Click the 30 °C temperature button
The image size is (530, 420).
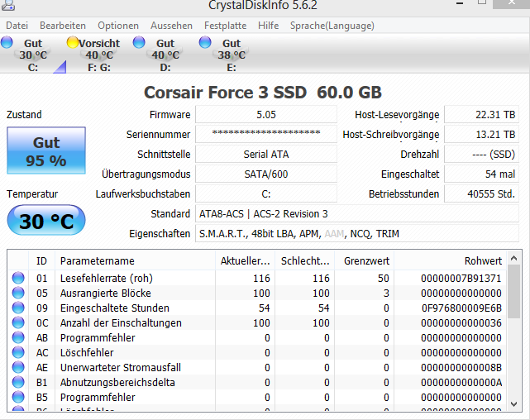click(46, 220)
